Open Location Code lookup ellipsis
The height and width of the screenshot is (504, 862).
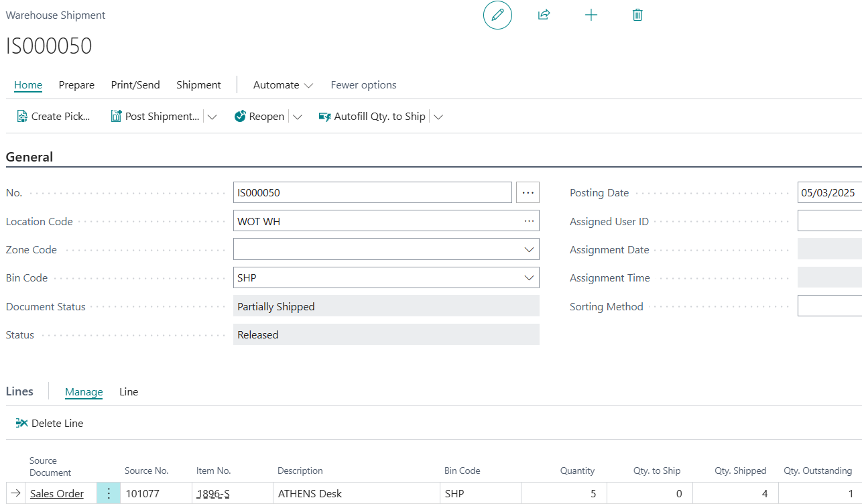tap(530, 221)
